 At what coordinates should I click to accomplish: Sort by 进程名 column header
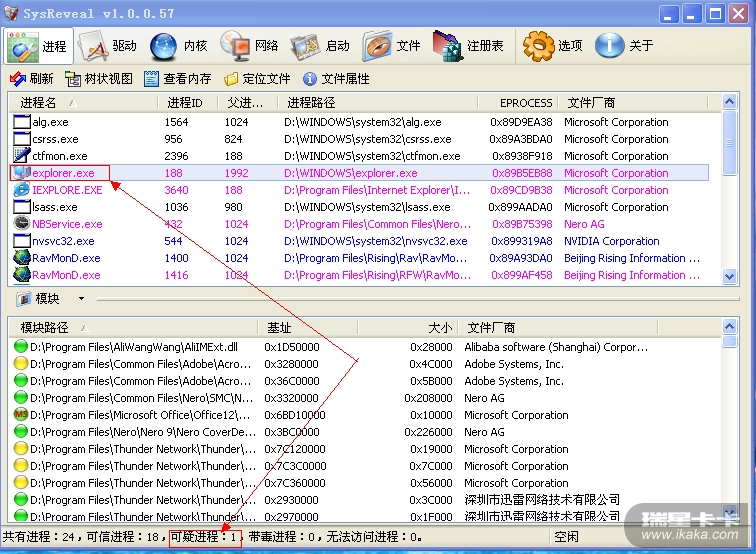point(83,103)
